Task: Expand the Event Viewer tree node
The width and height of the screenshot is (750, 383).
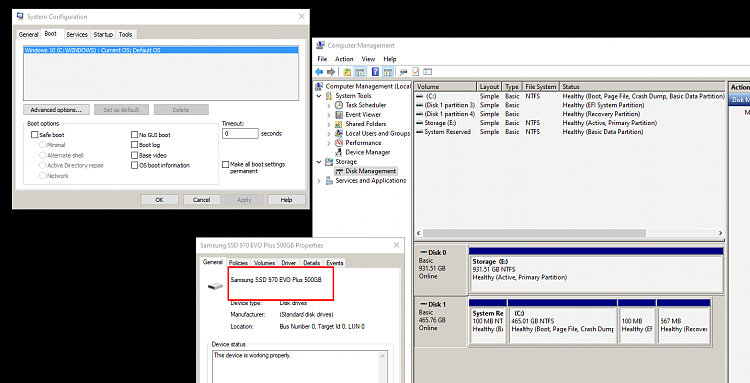Action: tap(329, 115)
